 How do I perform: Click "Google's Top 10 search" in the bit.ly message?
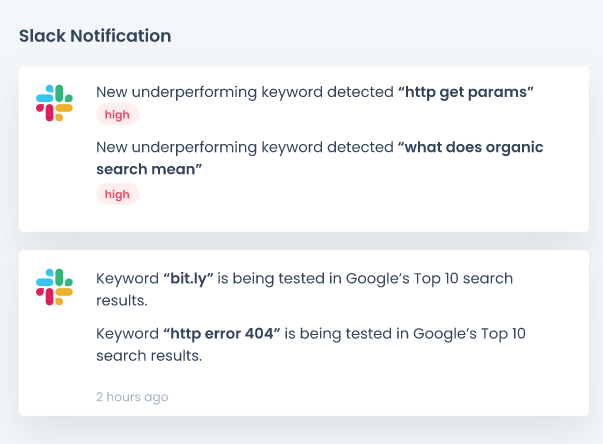tap(430, 279)
